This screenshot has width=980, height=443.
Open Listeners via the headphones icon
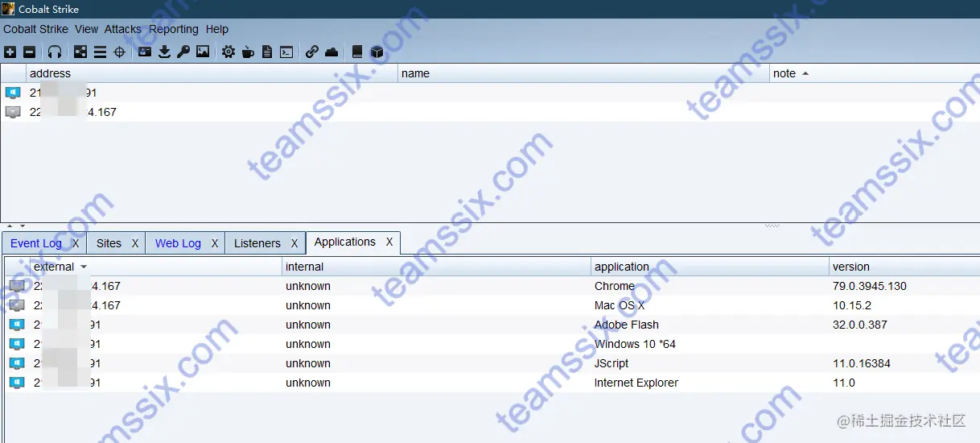tap(55, 52)
